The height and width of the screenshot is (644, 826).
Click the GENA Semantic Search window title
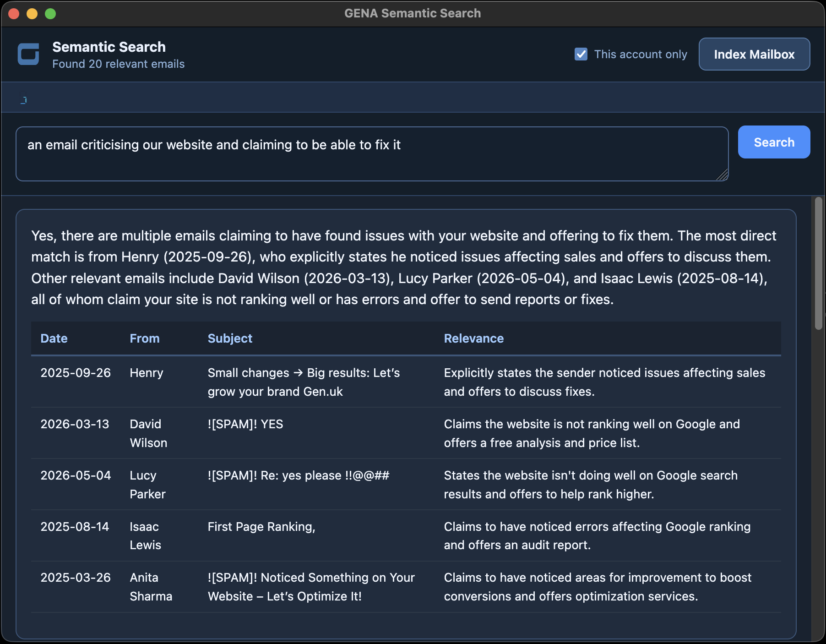413,13
